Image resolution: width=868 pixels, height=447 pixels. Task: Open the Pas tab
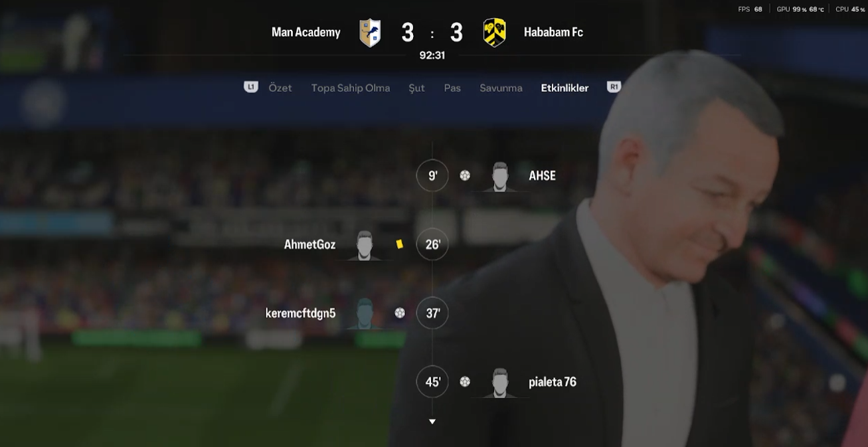click(452, 88)
